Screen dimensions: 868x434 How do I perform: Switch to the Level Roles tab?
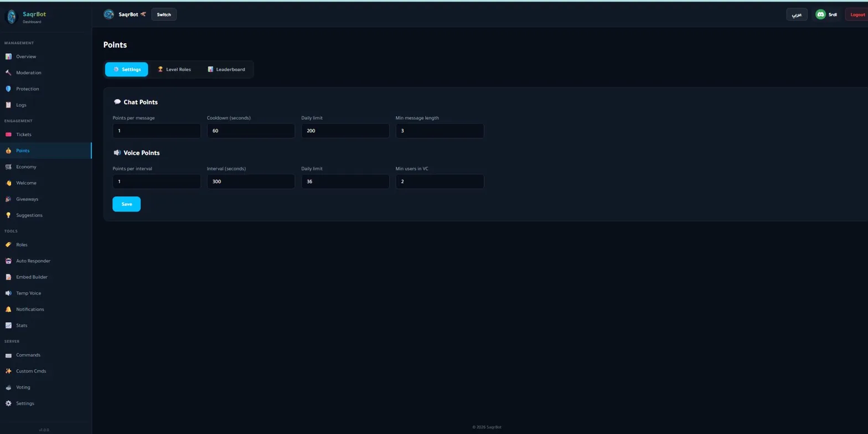[174, 69]
